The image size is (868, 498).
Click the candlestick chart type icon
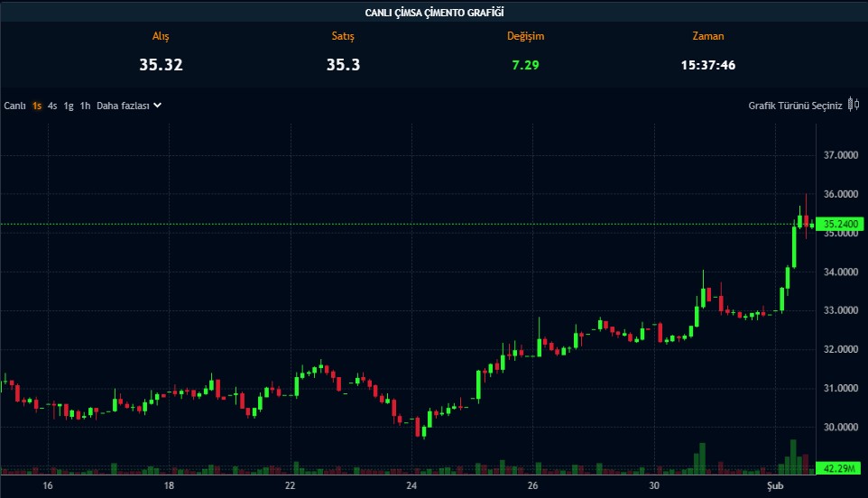coord(852,106)
